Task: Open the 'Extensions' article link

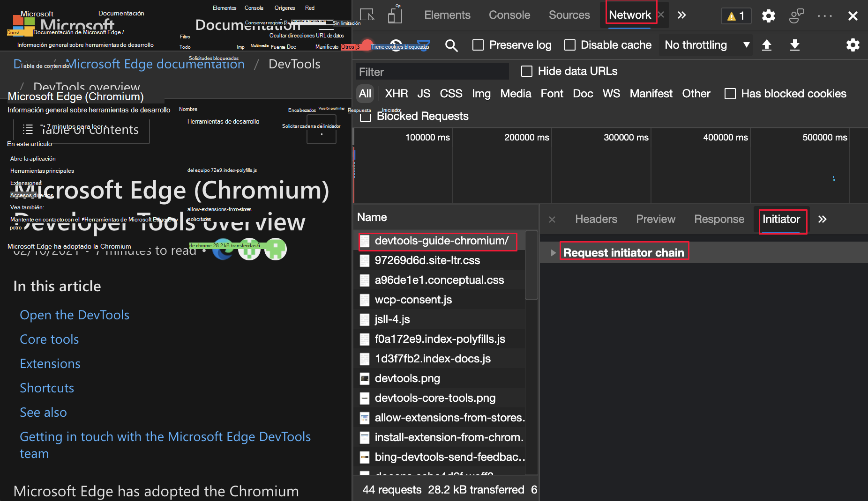Action: pyautogui.click(x=50, y=364)
